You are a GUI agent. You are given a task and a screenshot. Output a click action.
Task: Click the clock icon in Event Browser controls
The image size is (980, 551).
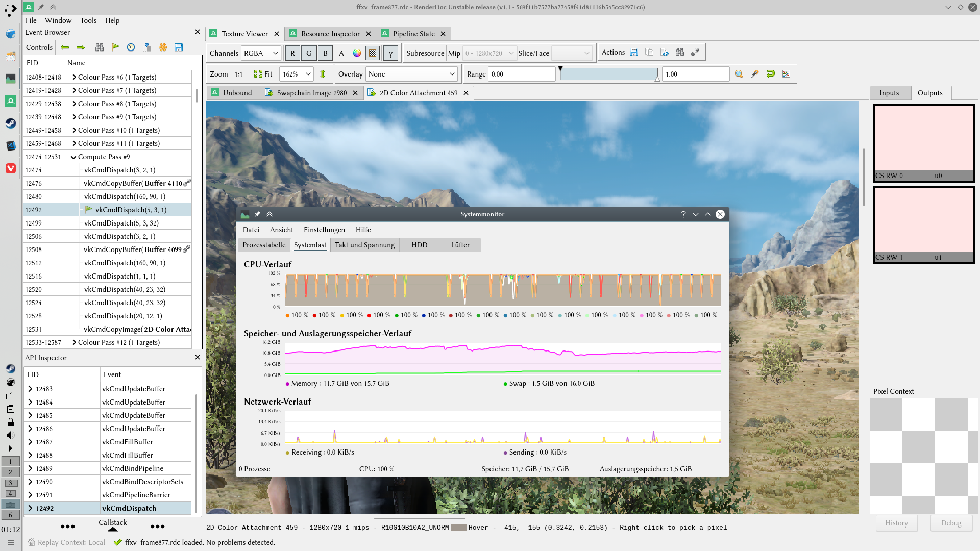click(x=131, y=47)
